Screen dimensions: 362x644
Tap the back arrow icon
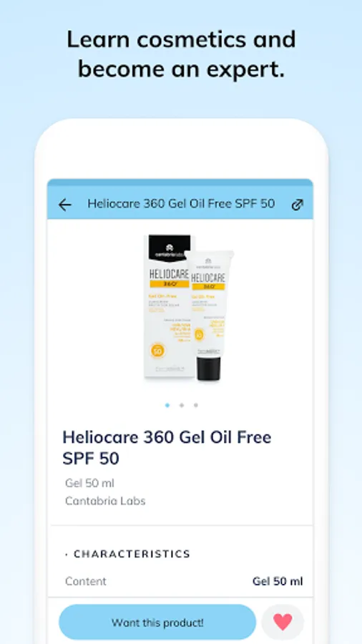65,204
